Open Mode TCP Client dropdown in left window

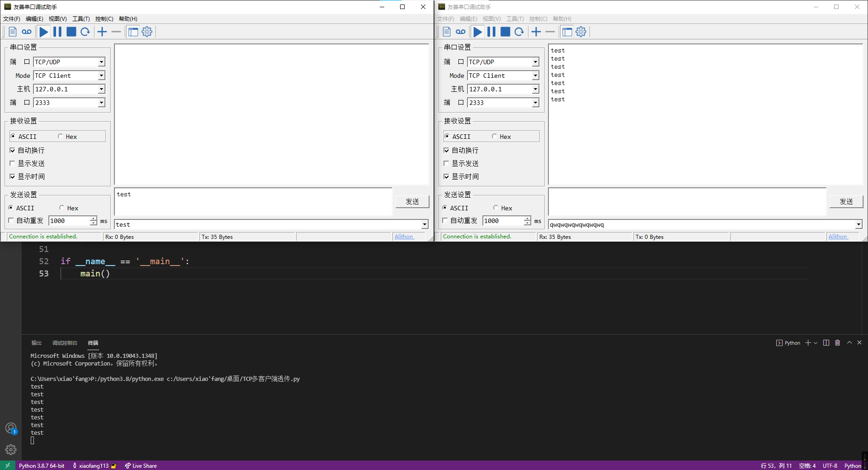tap(101, 76)
